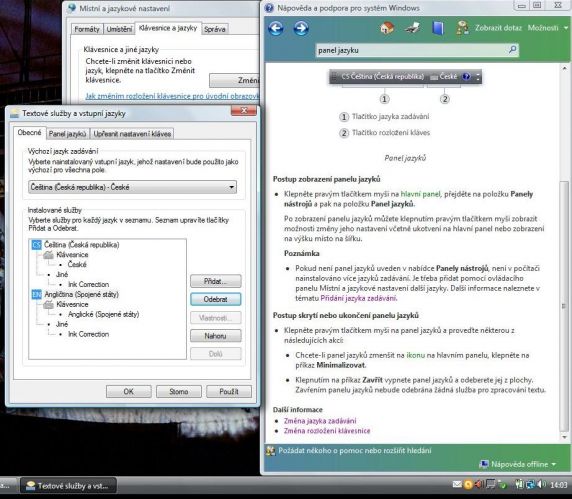572x499 pixels.
Task: Click the search magnifier in help box
Action: coord(513,50)
